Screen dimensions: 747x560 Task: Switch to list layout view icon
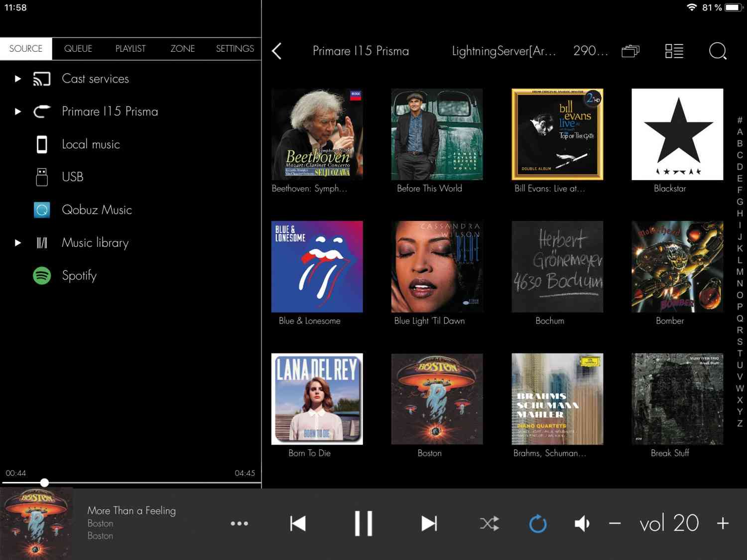(674, 51)
